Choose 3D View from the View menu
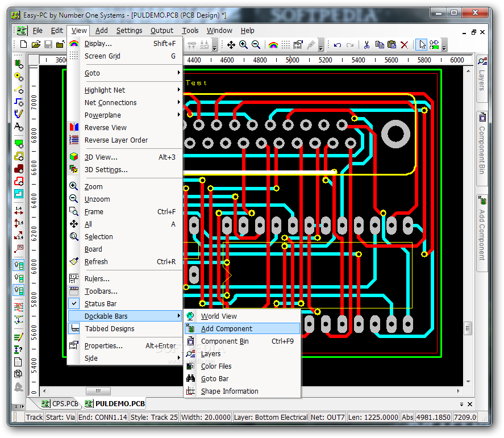Image resolution: width=504 pixels, height=438 pixels. [126, 157]
